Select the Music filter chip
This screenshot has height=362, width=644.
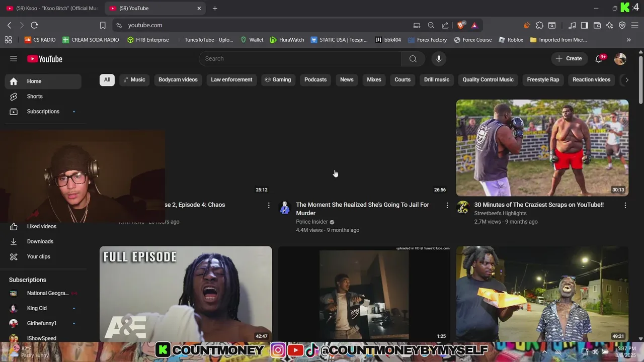[x=134, y=80]
